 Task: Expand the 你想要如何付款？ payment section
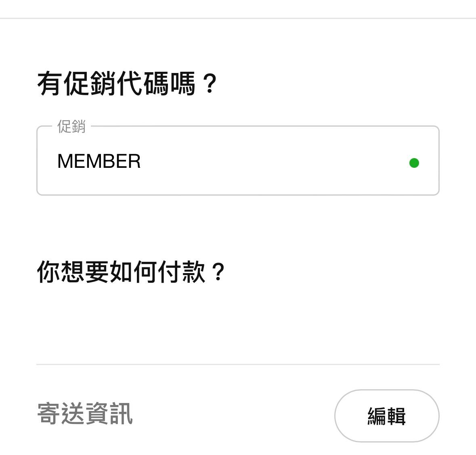coord(130,272)
